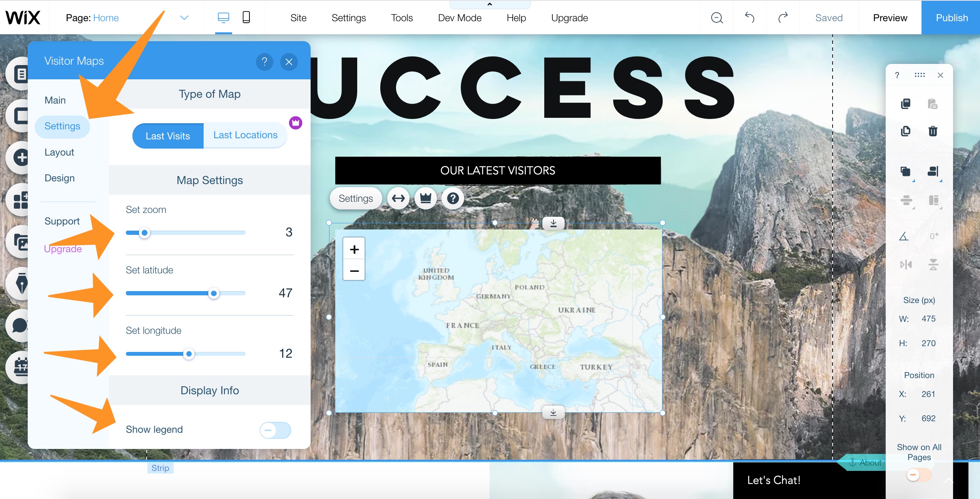Switch to mobile view layout
The image size is (980, 499).
[x=246, y=17]
